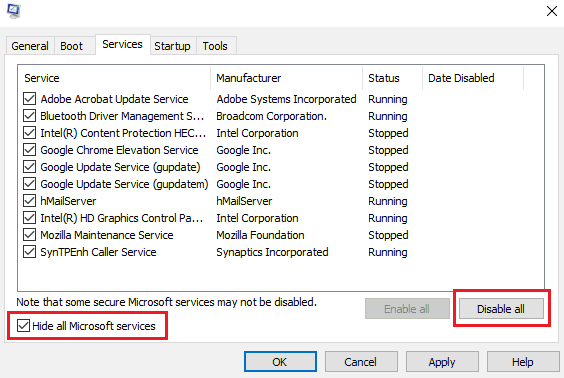Click Running status of Adobe Acrobat Update
The image size is (564, 378).
(x=388, y=99)
